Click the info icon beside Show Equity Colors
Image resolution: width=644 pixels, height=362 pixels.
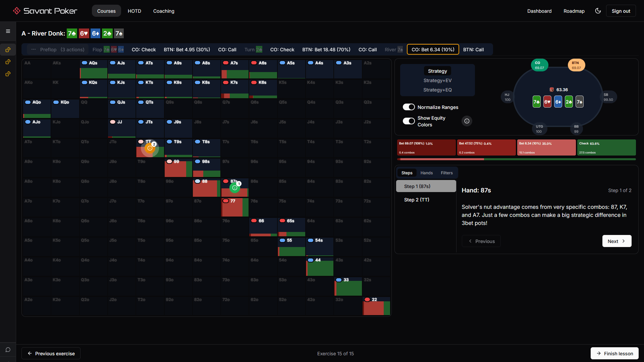(467, 121)
